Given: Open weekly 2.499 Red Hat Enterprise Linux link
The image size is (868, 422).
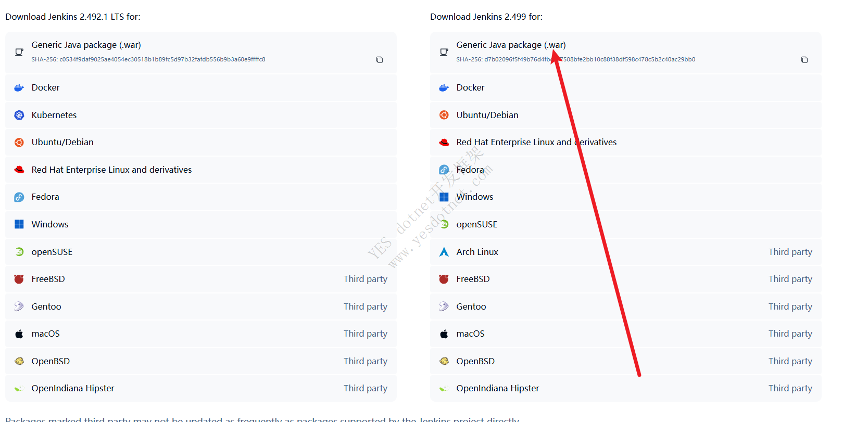Looking at the screenshot, I should click(x=626, y=142).
